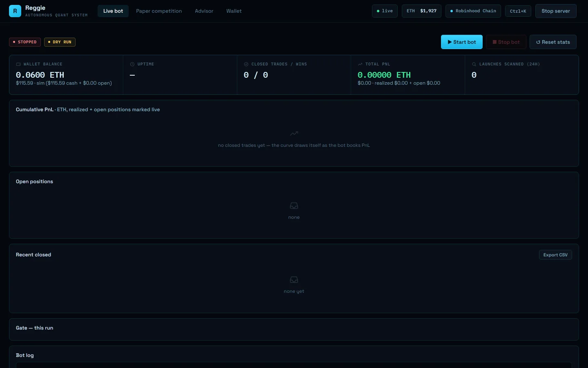The width and height of the screenshot is (588, 368).
Task: Click the 0.00000 ETH total PnL value
Action: tap(384, 75)
